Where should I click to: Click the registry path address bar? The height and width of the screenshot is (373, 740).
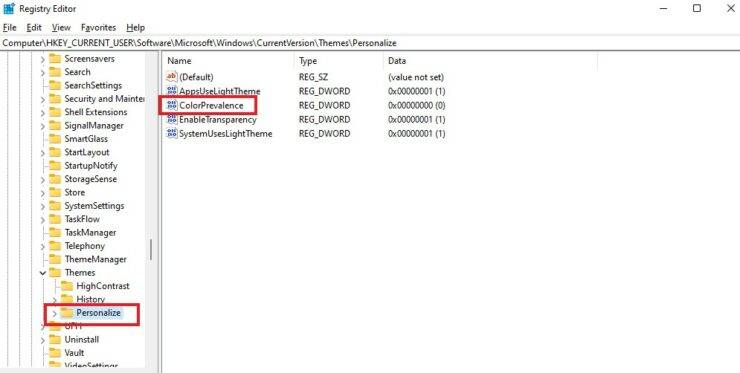(x=370, y=42)
